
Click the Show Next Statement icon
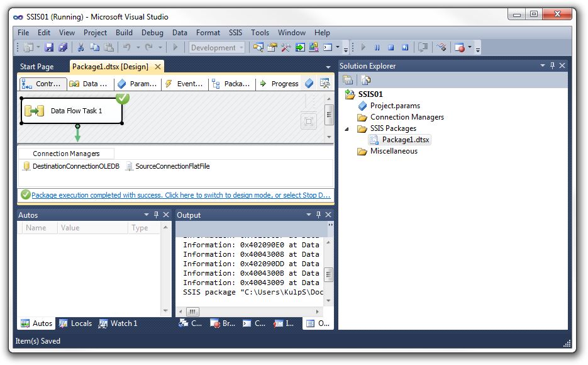pos(423,47)
